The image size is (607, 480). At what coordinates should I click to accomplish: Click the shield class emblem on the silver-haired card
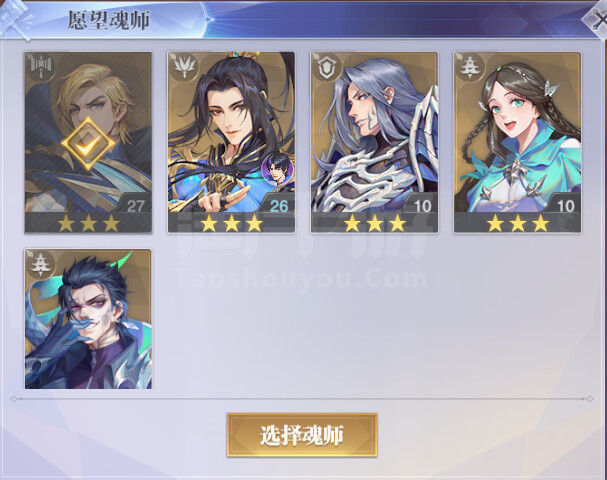325,67
